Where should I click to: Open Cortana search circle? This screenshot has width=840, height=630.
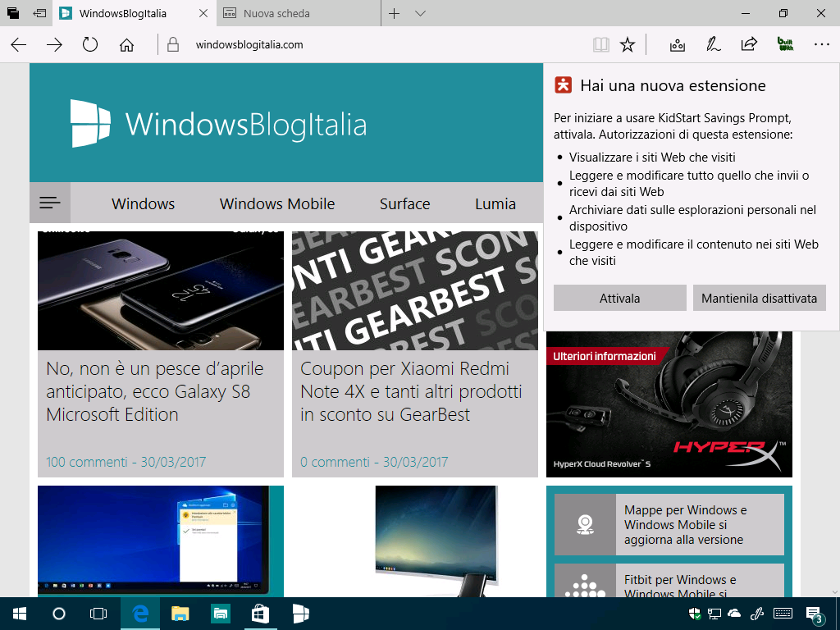tap(59, 614)
